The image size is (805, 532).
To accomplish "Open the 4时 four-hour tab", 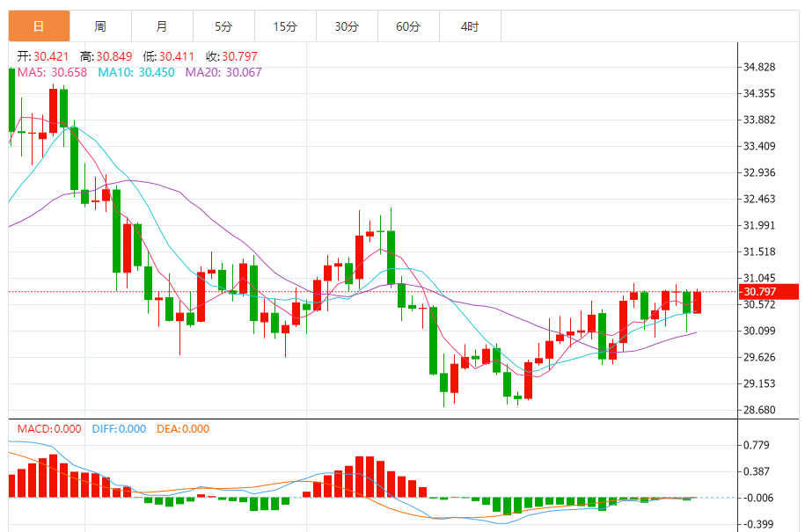I will coord(471,26).
